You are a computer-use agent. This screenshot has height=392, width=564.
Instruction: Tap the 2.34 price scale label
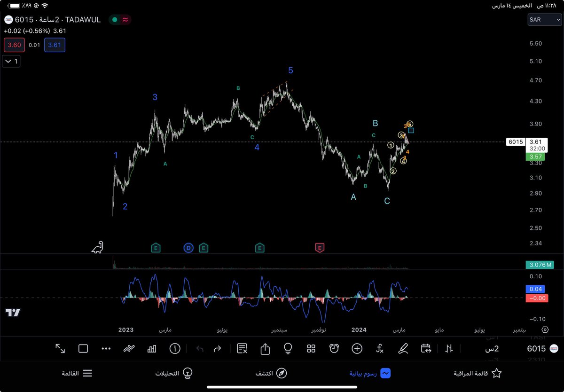[536, 243]
